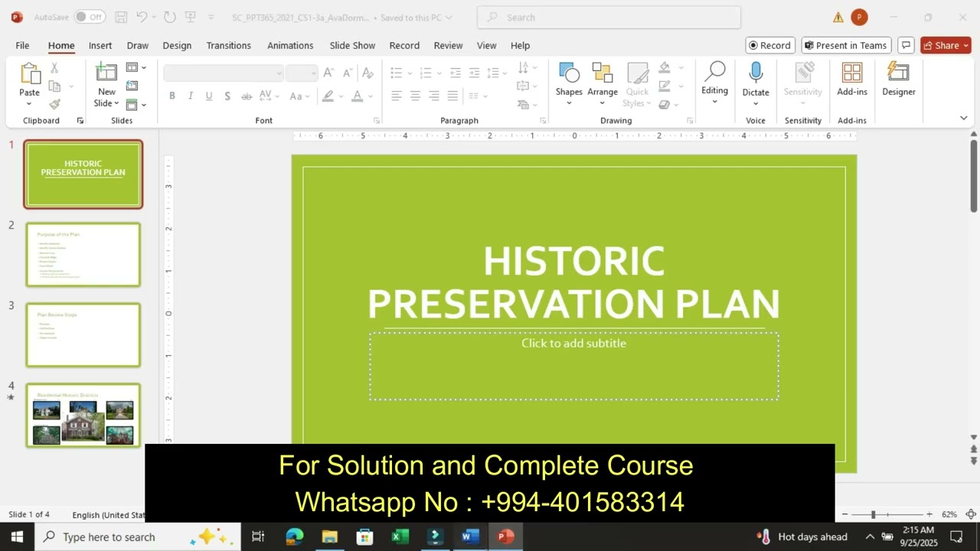Select slide 2 Purpose of the Plan thumbnail
The image size is (980, 551).
83,255
